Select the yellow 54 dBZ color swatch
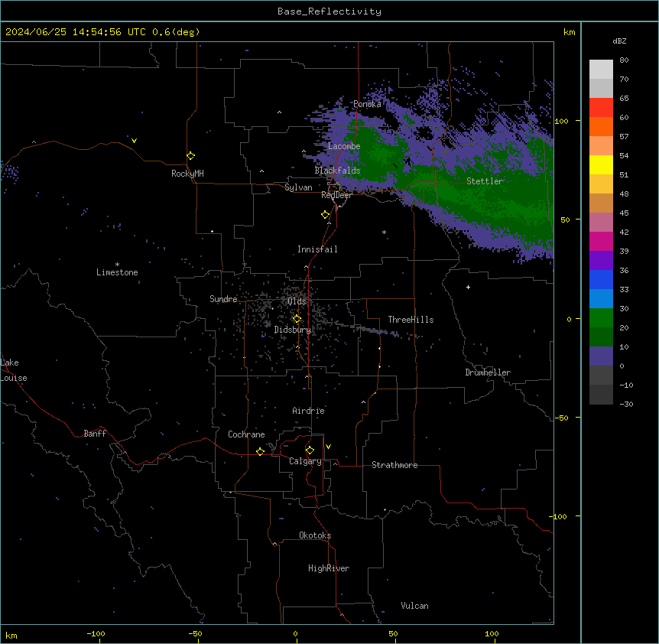 tap(601, 164)
